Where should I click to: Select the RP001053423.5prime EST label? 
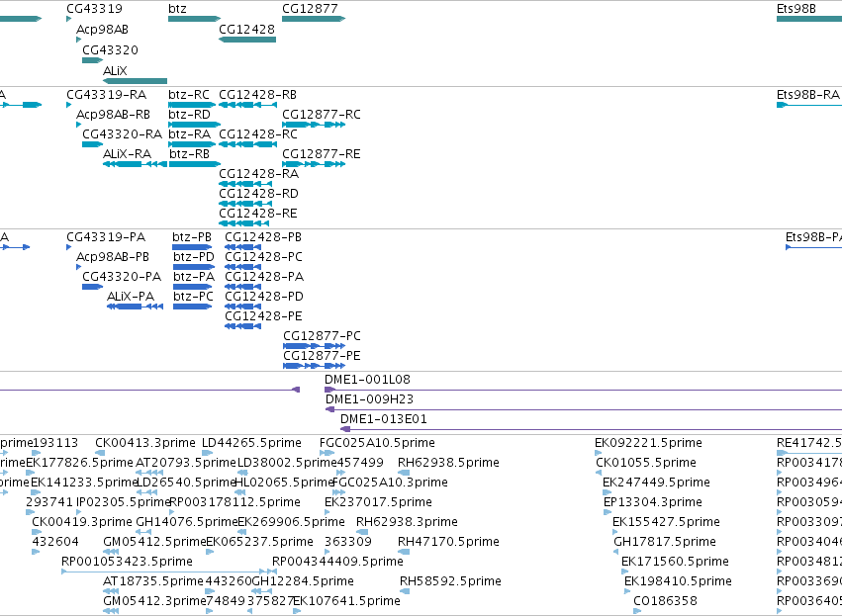pyautogui.click(x=128, y=562)
